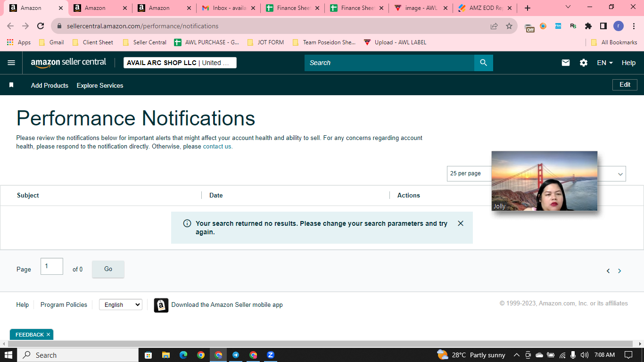Click Explore Services link
Viewport: 644px width, 362px height.
click(100, 85)
